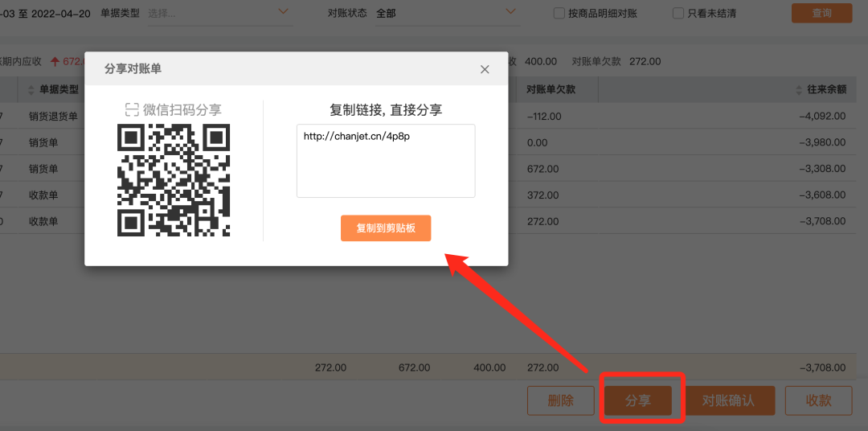Click the sort icon on 单据类型 column
This screenshot has height=431, width=868.
(31, 89)
